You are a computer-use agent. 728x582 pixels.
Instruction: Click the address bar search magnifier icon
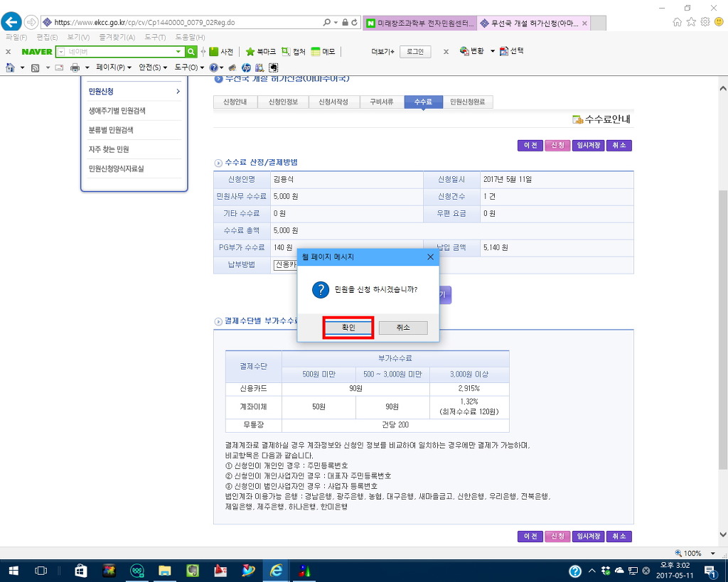coord(327,22)
